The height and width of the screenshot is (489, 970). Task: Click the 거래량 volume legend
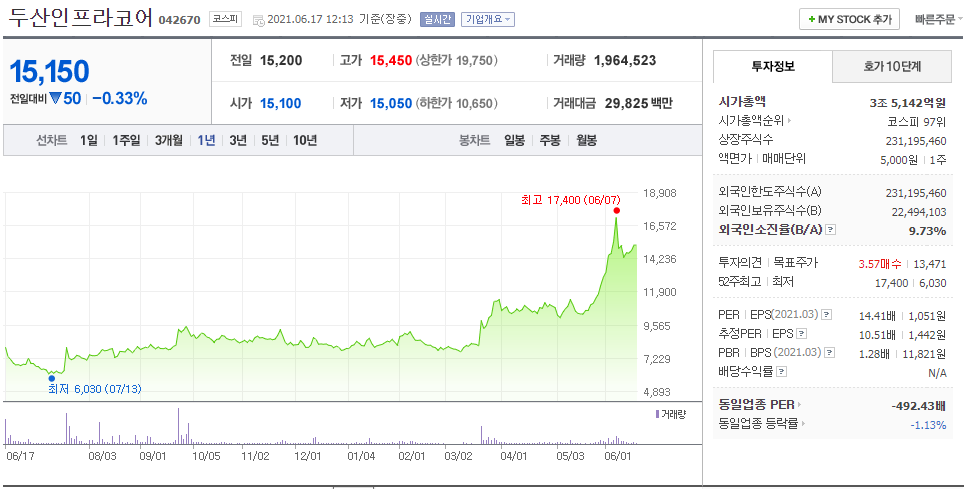671,414
